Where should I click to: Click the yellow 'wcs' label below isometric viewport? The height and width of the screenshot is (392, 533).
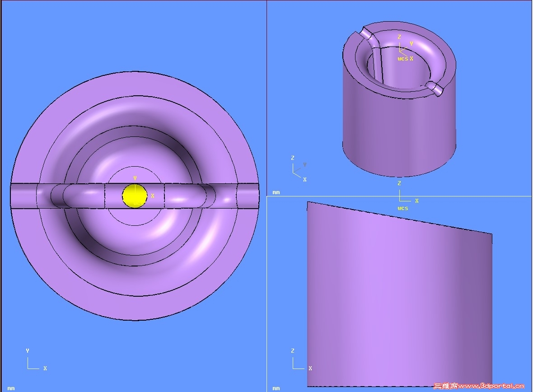(x=403, y=208)
